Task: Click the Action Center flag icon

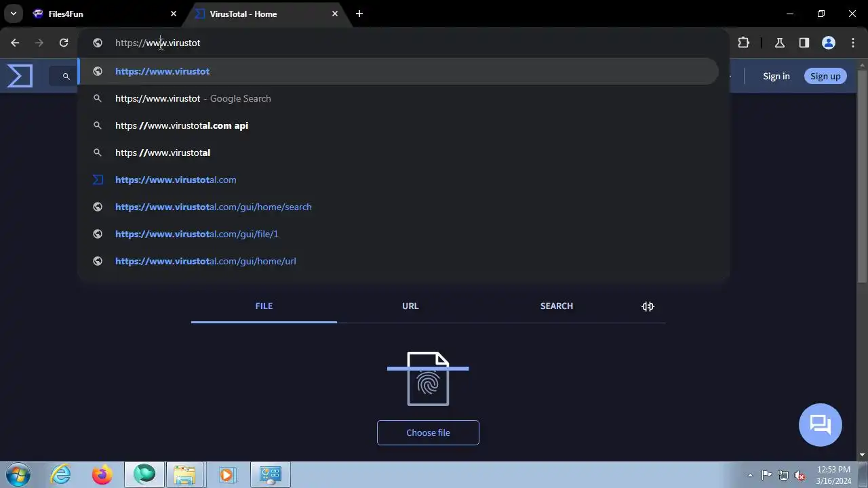Action: (767, 475)
